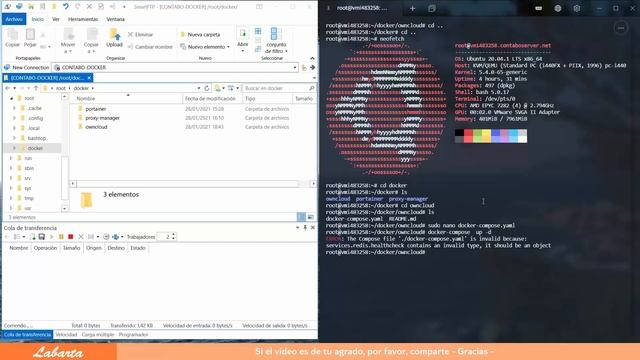The width and height of the screenshot is (640, 360).
Task: Click the red swatch in the neofetch palette
Action: click(468, 133)
